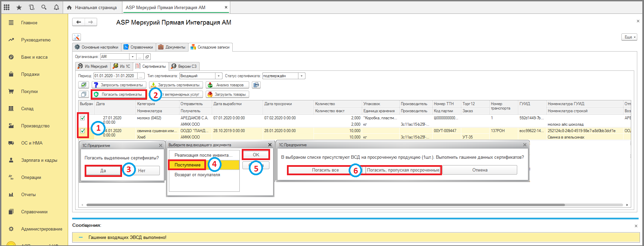Click the check all certificates icon
Screen dimensions: 644x246
(84, 85)
